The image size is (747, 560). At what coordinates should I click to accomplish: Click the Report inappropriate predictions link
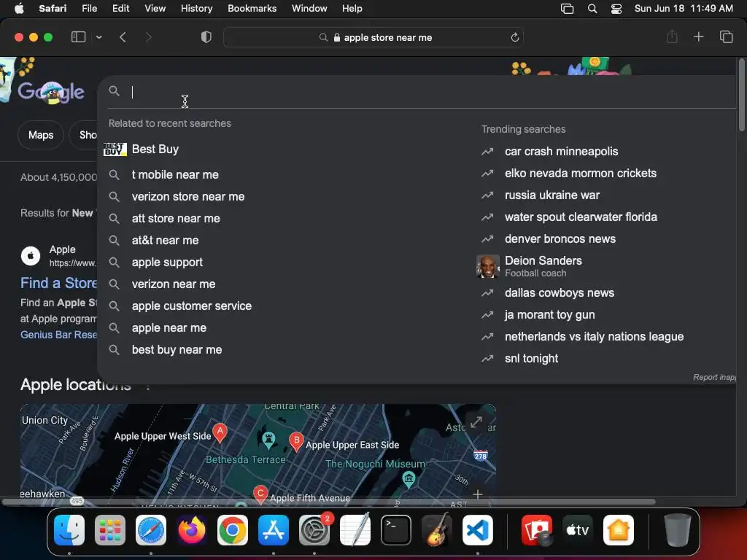point(714,377)
